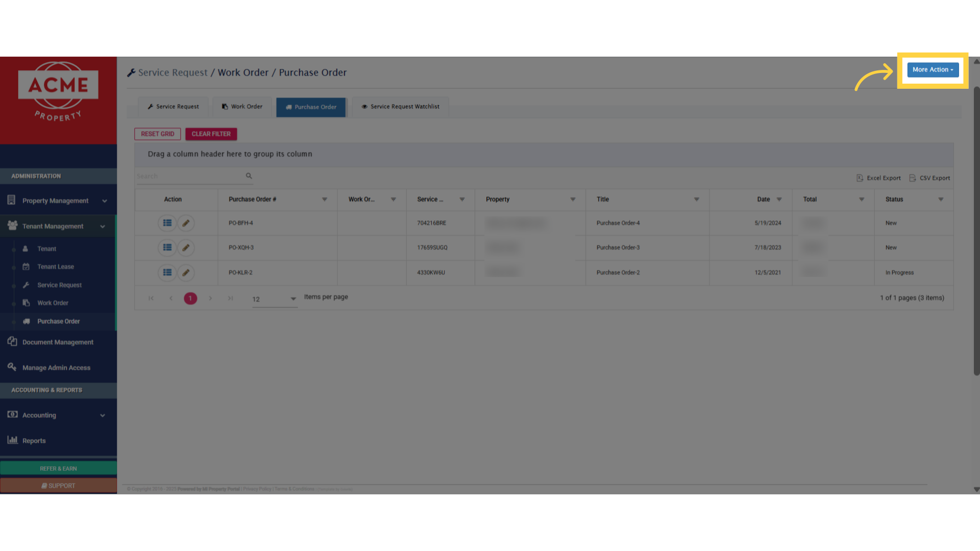Open the More Action dropdown

(x=933, y=69)
